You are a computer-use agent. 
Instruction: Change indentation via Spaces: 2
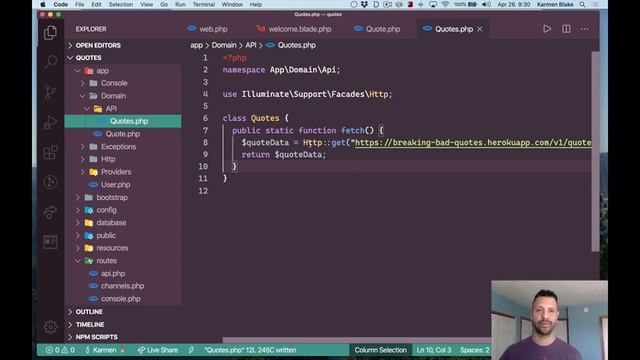point(474,350)
